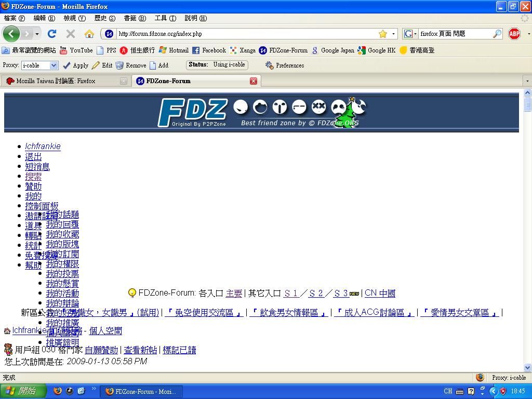Open the back/forward history dropdown arrow
The height and width of the screenshot is (399, 532).
coord(37,34)
